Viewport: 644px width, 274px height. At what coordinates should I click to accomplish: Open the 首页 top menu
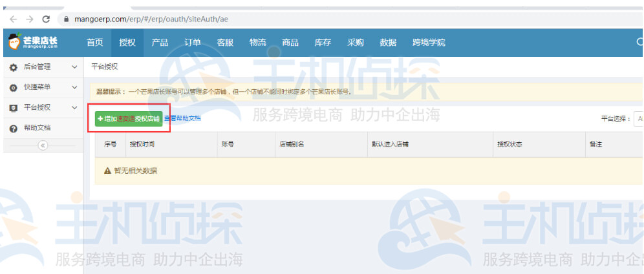(95, 43)
